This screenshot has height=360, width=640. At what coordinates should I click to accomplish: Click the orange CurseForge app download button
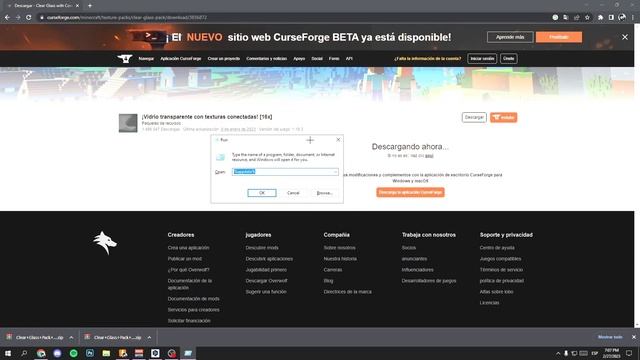click(410, 192)
